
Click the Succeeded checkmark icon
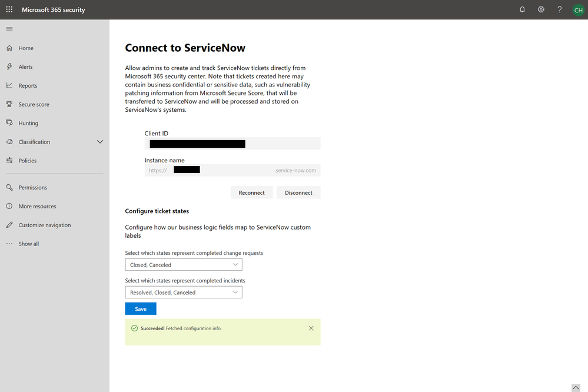(134, 328)
